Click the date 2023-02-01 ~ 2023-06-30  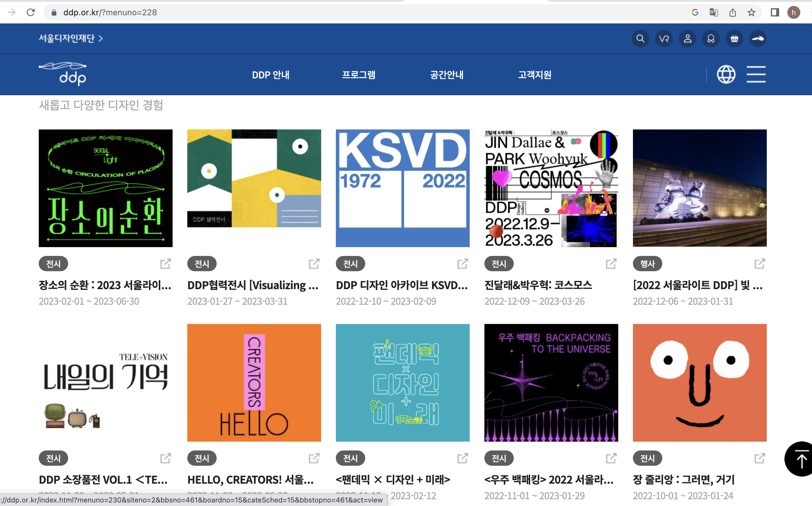[x=89, y=301]
